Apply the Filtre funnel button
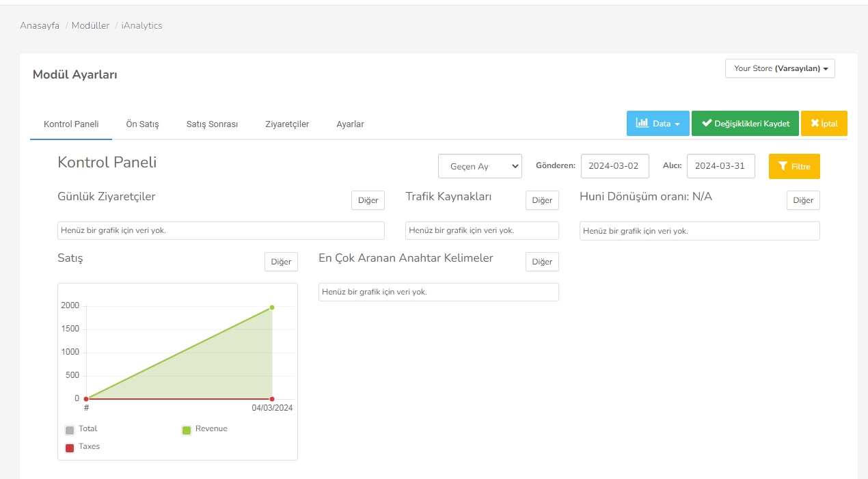The image size is (868, 479). coord(794,167)
